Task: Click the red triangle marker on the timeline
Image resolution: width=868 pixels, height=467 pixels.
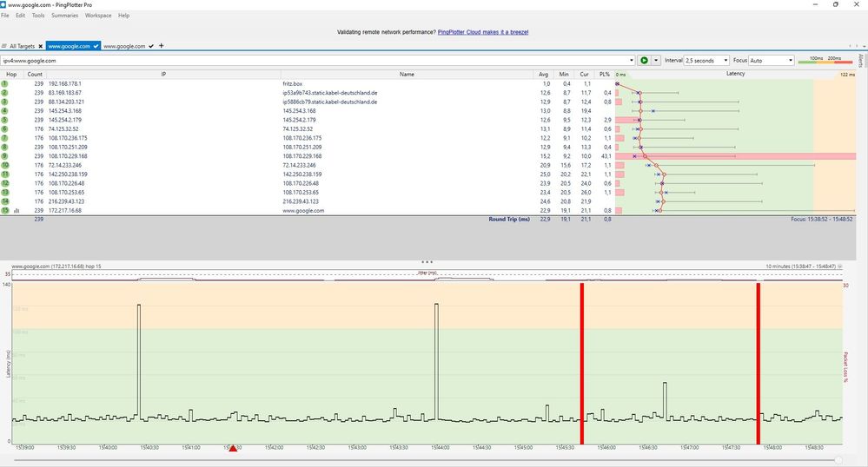Action: click(233, 448)
